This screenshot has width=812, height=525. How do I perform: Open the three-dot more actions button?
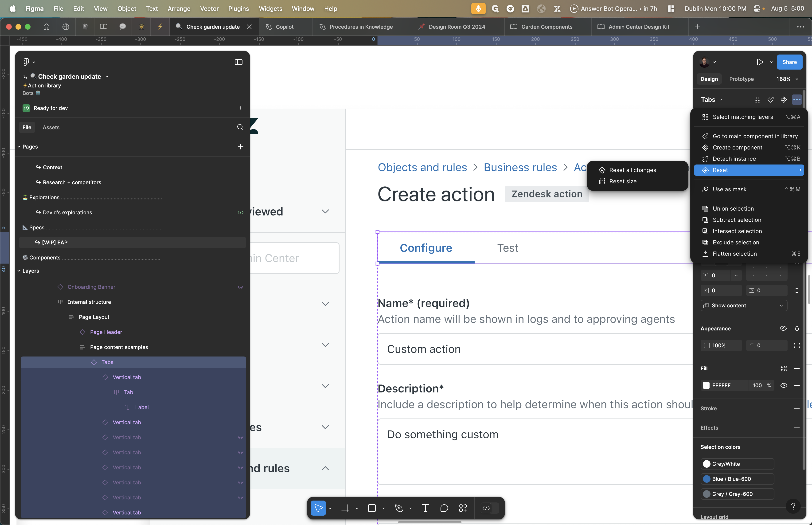[797, 100]
